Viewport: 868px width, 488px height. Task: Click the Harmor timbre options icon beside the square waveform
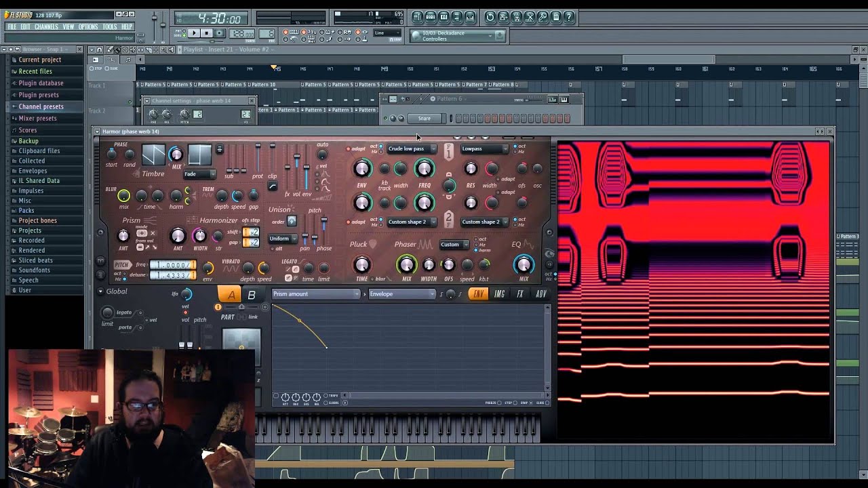pyautogui.click(x=219, y=149)
